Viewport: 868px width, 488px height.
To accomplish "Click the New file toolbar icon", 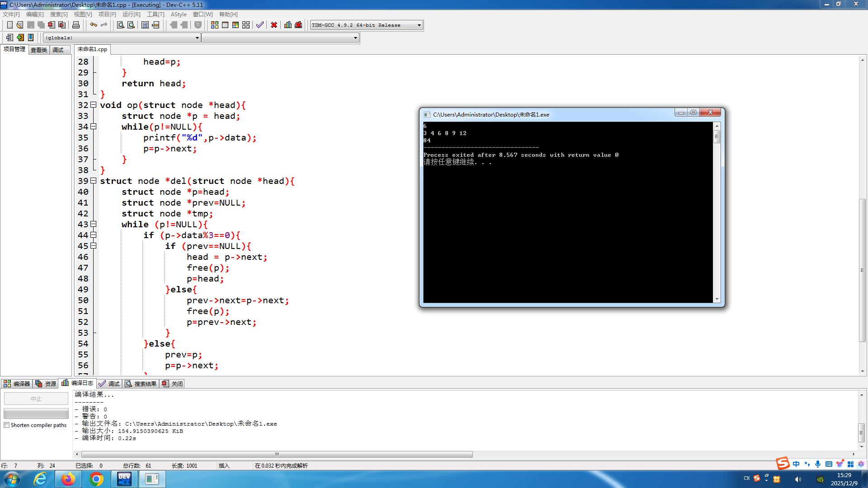I will pos(9,25).
